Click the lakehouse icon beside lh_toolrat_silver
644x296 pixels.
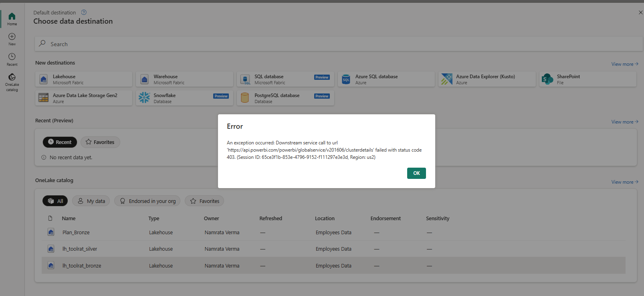coord(51,249)
